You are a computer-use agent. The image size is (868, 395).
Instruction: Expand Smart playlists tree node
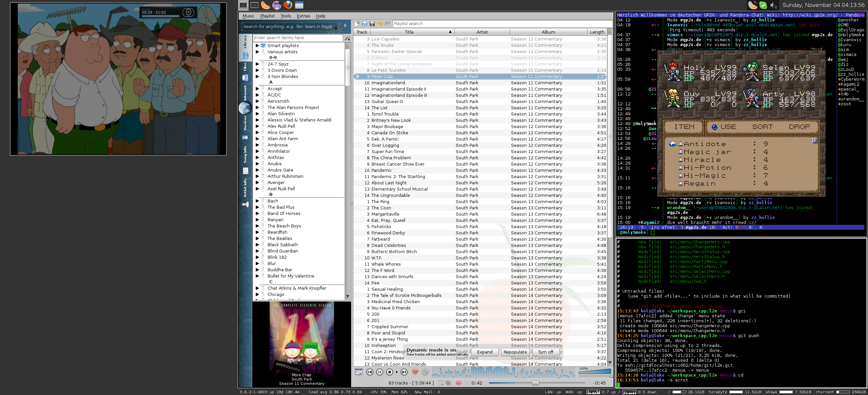(257, 45)
